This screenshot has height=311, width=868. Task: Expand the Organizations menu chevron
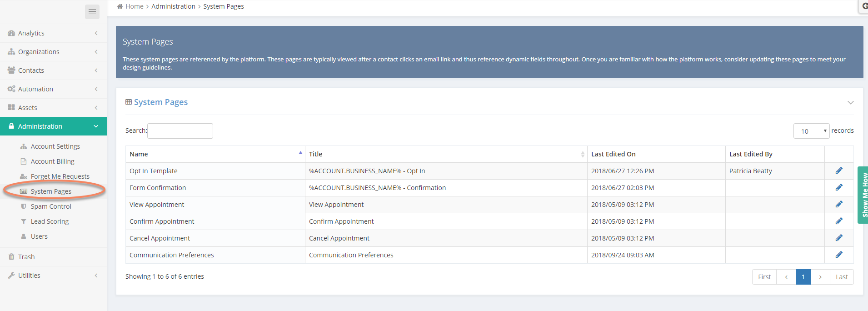[96, 52]
